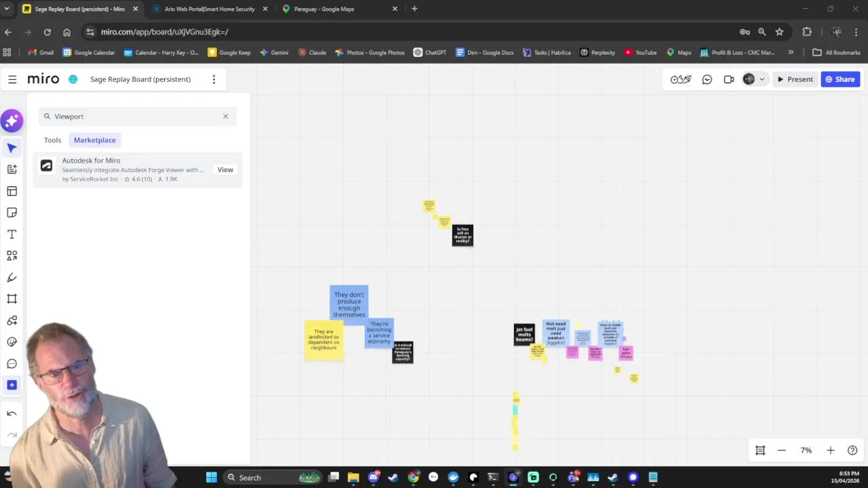
Task: Click the Autodesk app logo thumbnail
Action: pyautogui.click(x=46, y=165)
